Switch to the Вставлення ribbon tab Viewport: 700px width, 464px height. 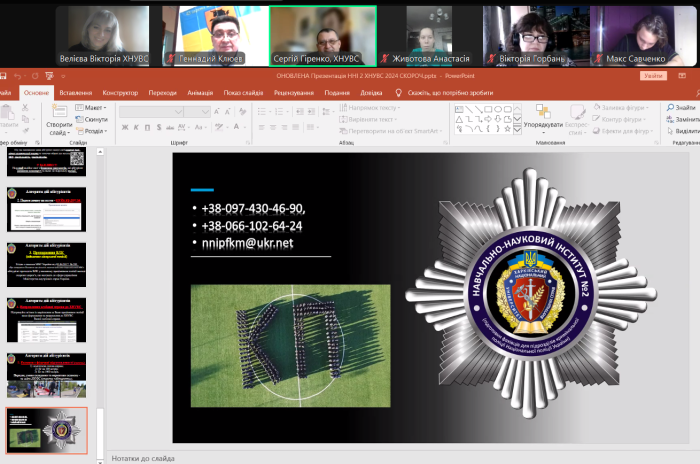[x=76, y=92]
